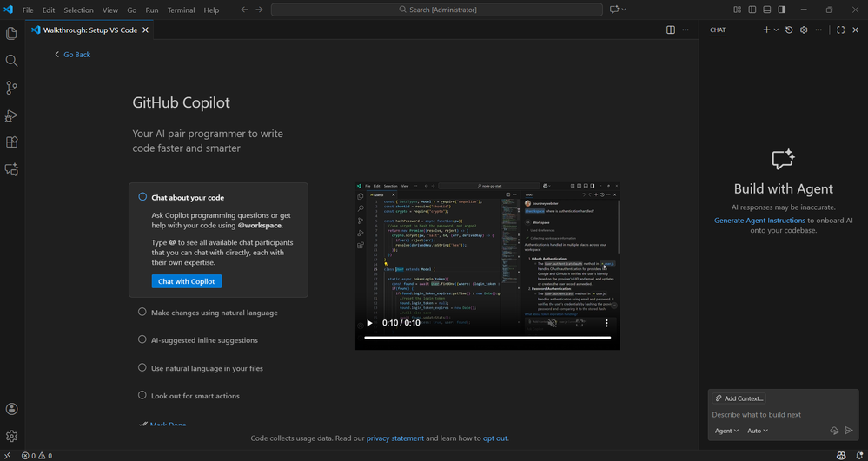The height and width of the screenshot is (461, 868).
Task: Click the opt out link
Action: (495, 438)
